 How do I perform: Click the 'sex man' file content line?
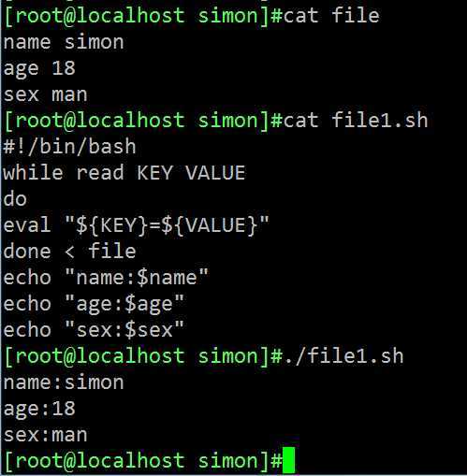tap(46, 94)
